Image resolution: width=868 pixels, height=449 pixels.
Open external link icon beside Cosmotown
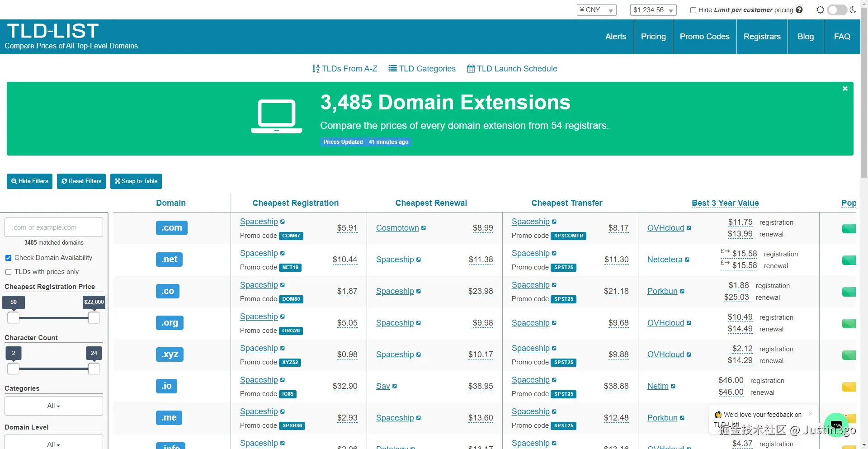pos(424,228)
